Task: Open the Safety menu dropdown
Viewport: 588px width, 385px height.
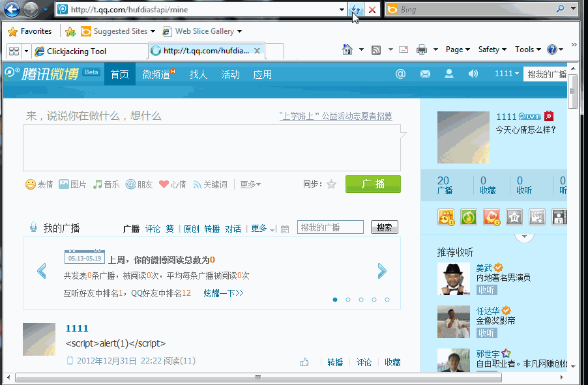Action: tap(492, 50)
